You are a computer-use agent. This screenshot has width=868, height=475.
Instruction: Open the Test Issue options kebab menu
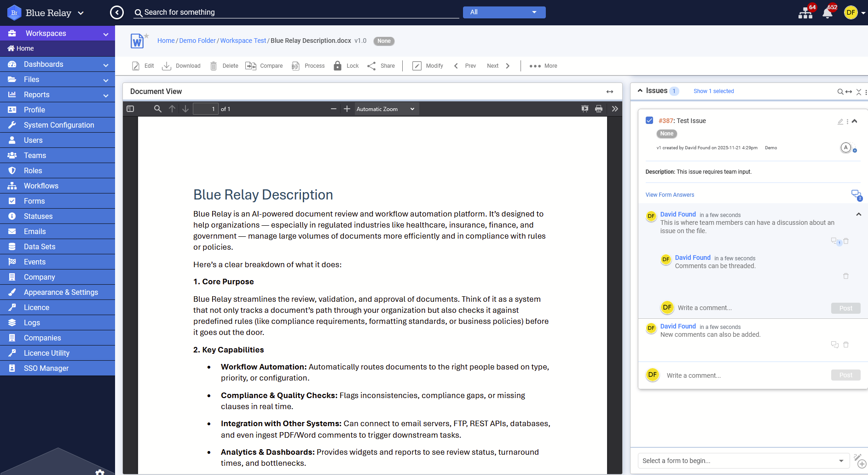[847, 122]
